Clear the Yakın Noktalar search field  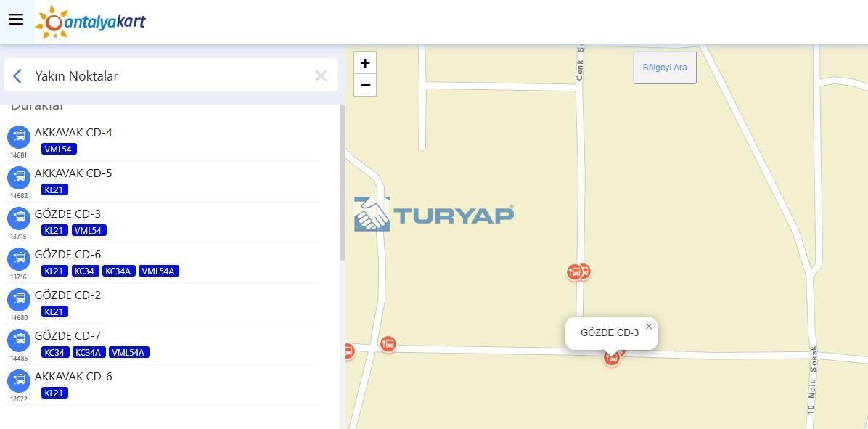pos(321,75)
